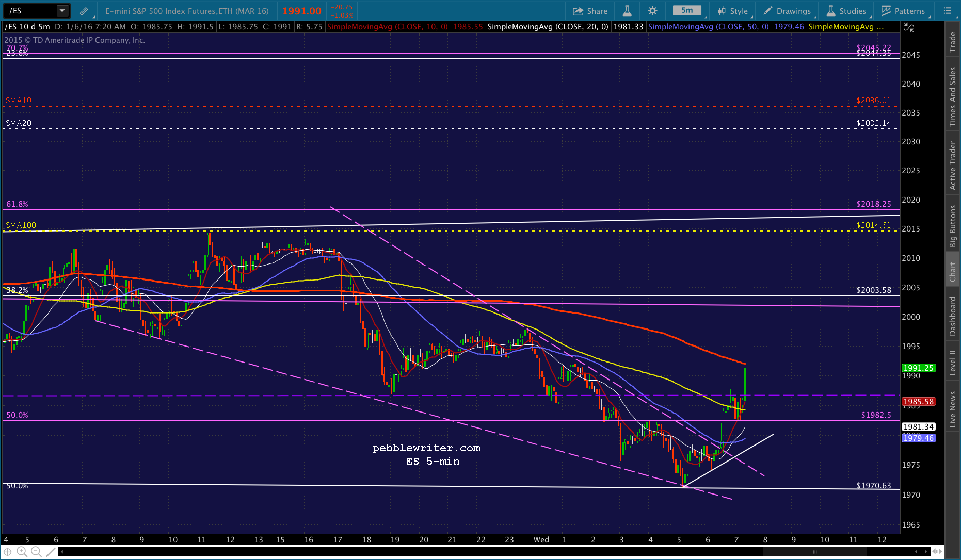961x560 pixels.
Task: Open the 5m timeframe selector
Action: click(x=687, y=10)
